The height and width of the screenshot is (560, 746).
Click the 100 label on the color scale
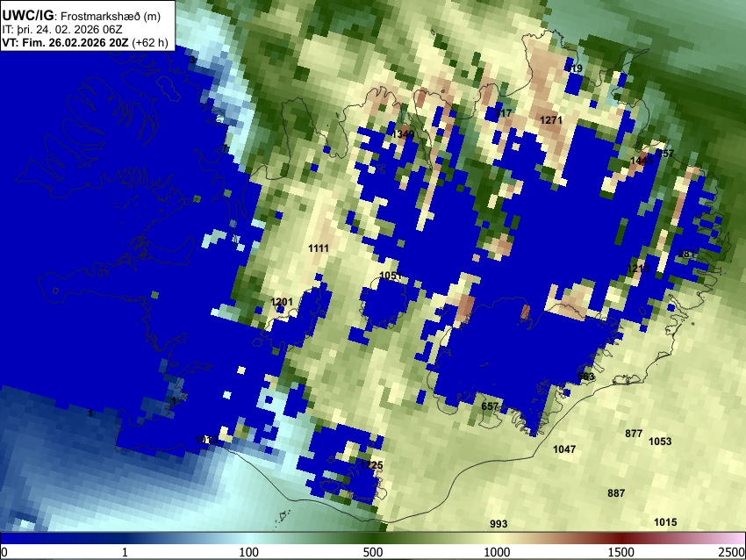click(x=248, y=552)
